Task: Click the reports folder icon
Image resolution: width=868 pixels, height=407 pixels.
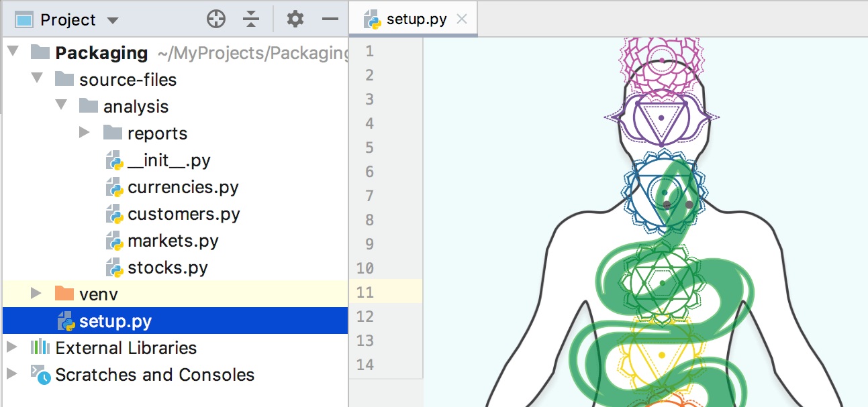Action: point(113,132)
